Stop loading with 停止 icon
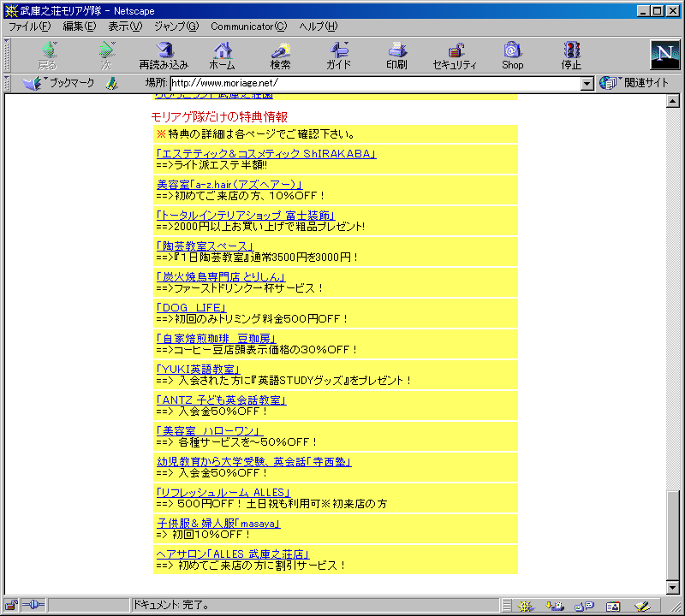Screen dimensions: 685x616 coord(571,56)
